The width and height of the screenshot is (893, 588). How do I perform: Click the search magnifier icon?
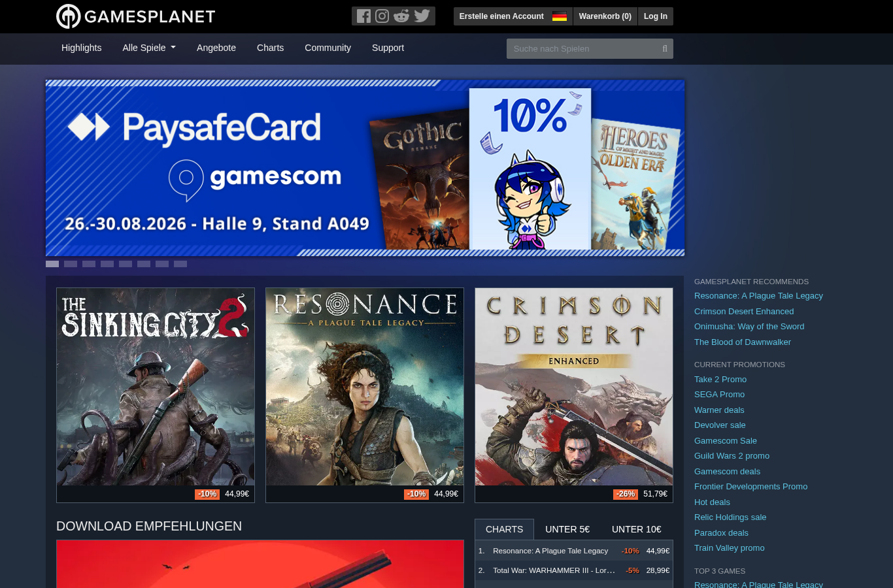click(x=665, y=48)
